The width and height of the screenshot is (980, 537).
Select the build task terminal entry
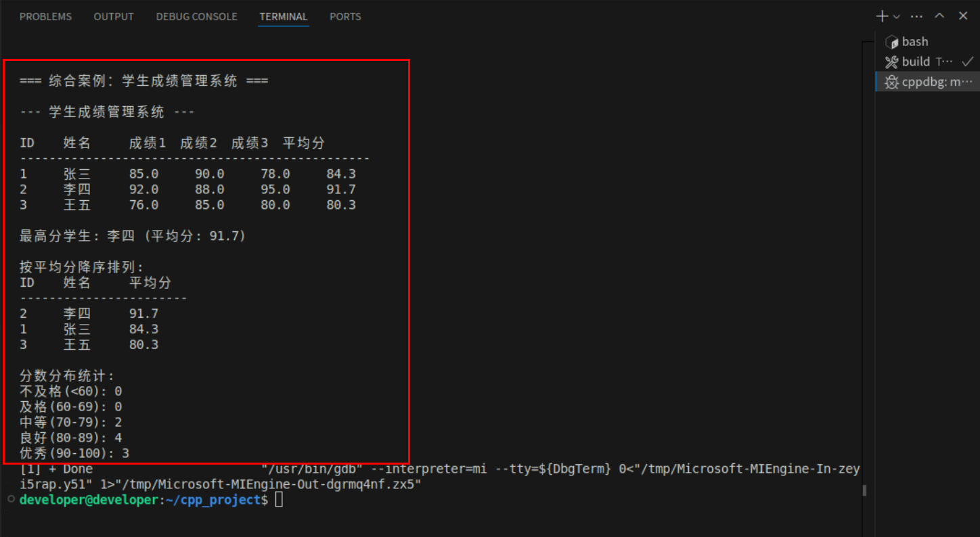pos(926,62)
